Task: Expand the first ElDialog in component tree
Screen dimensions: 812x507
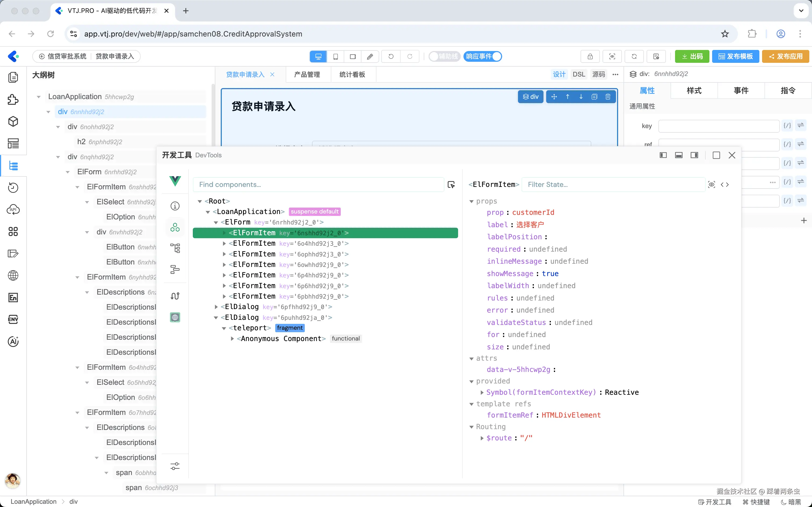Action: (x=216, y=307)
